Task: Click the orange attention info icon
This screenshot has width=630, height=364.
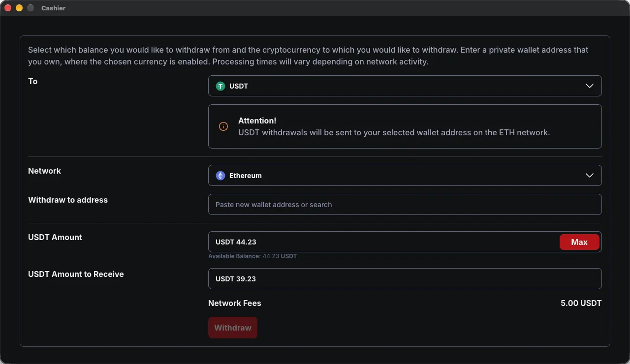Action: click(x=223, y=126)
